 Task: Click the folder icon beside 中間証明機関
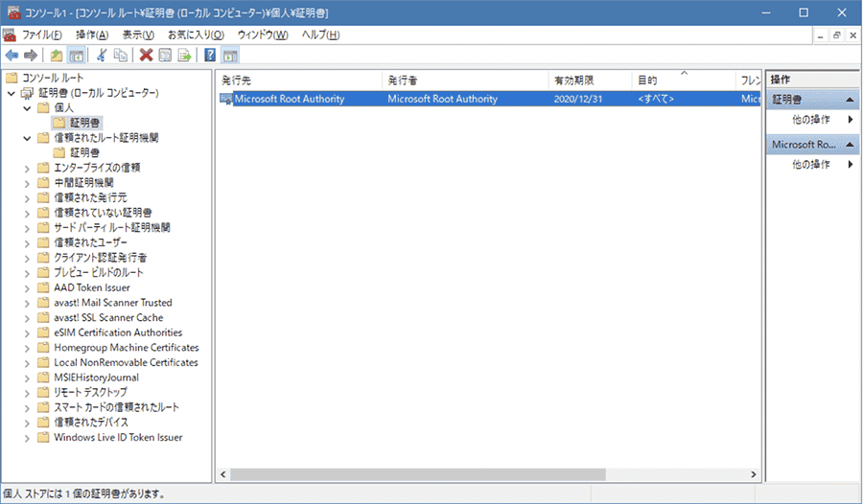click(43, 183)
